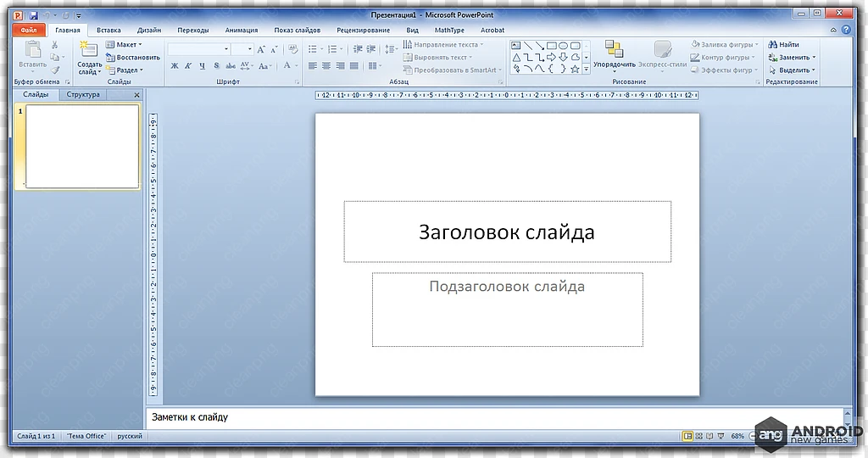This screenshot has width=868, height=458.
Task: Click the Выровнять текст button
Action: pos(437,58)
